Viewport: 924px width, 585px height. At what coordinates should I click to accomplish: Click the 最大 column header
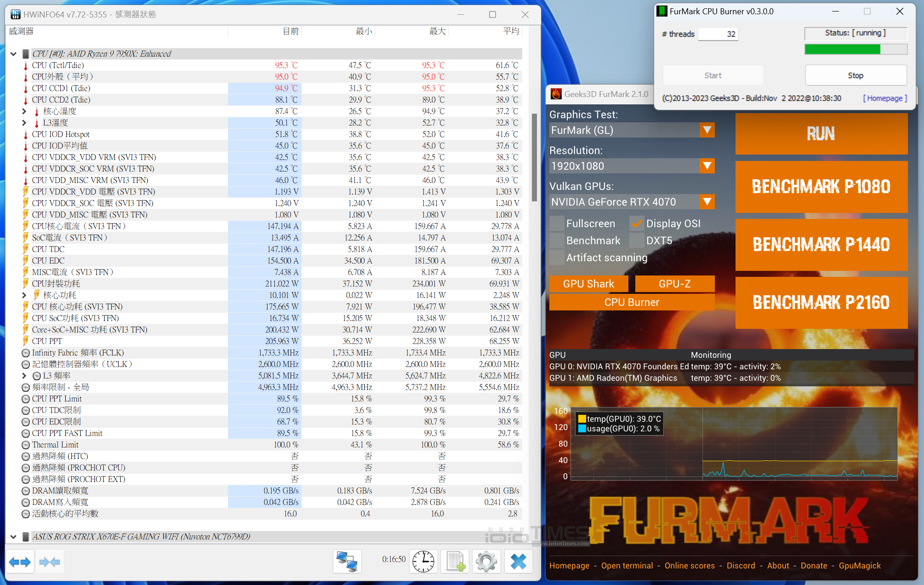point(438,31)
